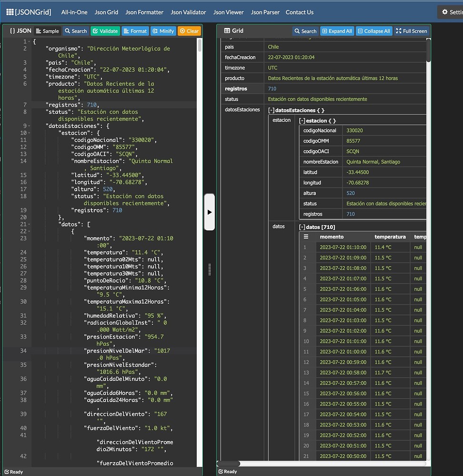Click the {} JSON panel icon
Image resolution: width=463 pixels, height=476 pixels.
click(x=13, y=30)
